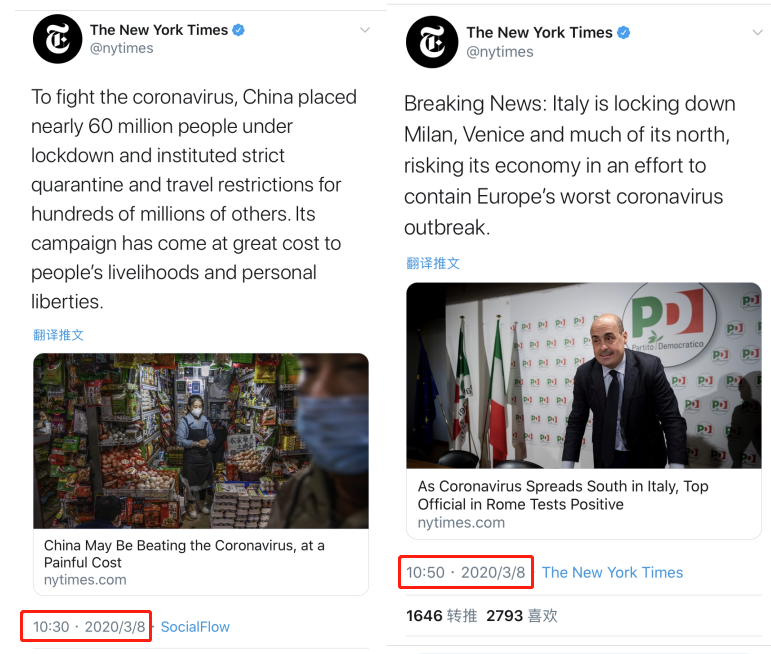Open the right tweet's chevron menu
Image resolution: width=771 pixels, height=654 pixels.
[x=757, y=33]
